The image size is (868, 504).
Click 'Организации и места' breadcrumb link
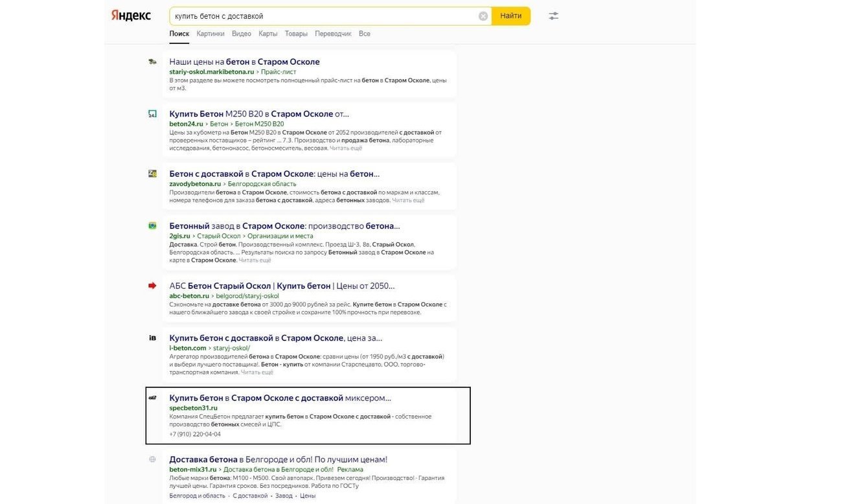pyautogui.click(x=280, y=236)
